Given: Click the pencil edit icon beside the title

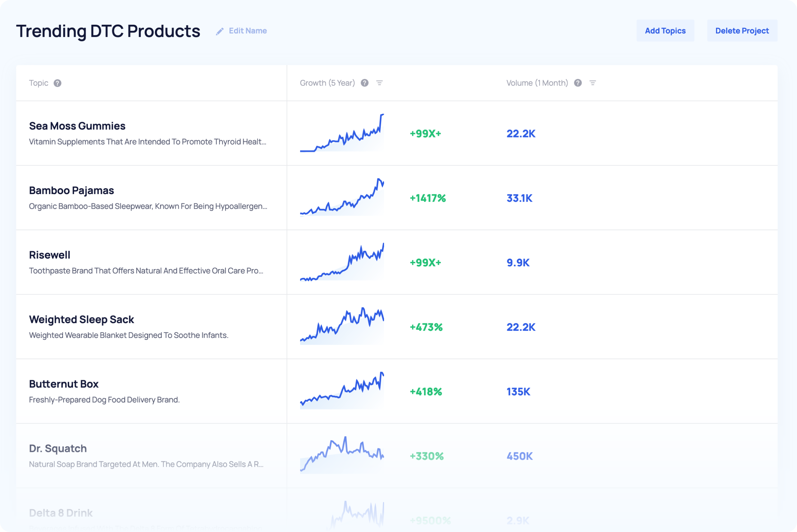Looking at the screenshot, I should tap(219, 31).
